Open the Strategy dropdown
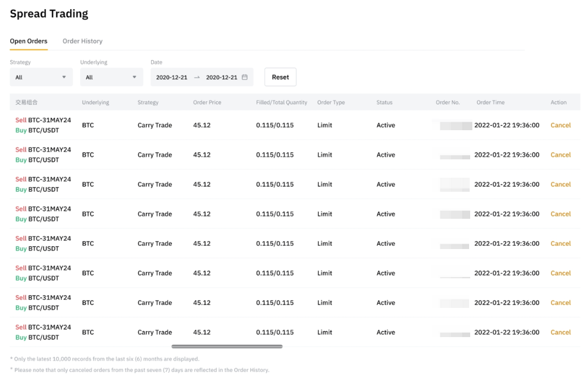Screen dimensions: 588x383 coord(41,77)
